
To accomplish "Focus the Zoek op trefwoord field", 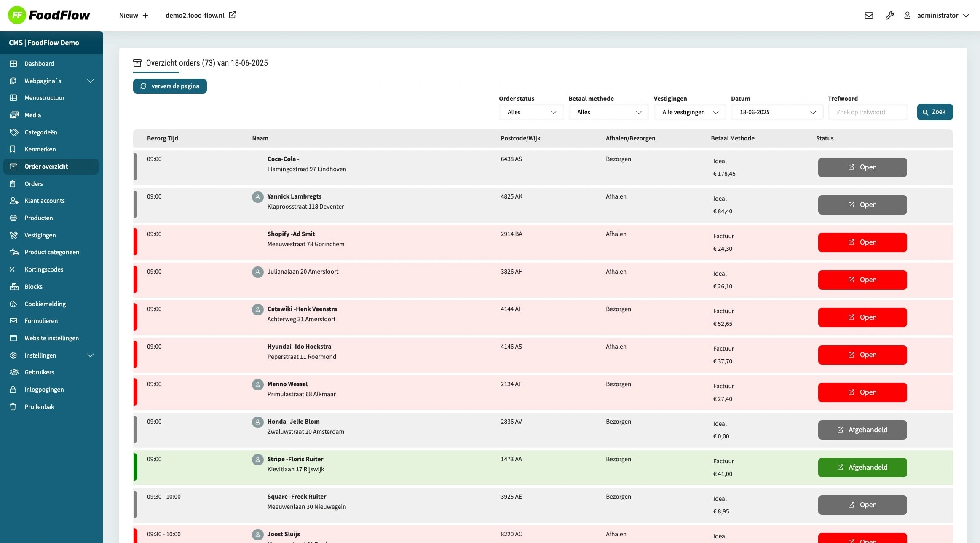I will point(868,112).
